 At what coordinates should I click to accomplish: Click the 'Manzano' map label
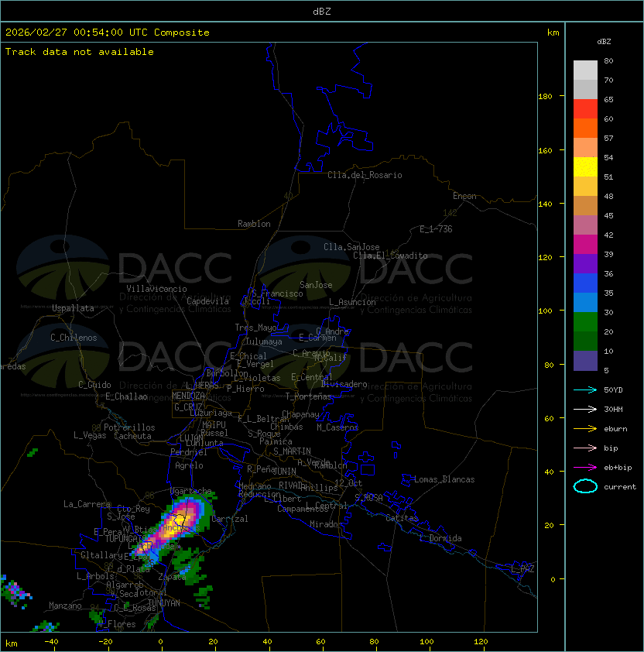(65, 606)
